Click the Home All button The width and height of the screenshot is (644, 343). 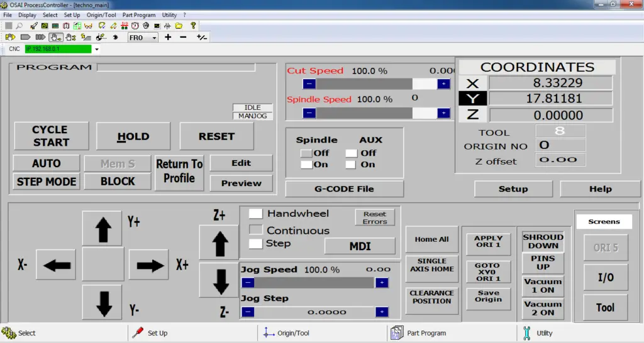[x=431, y=239]
